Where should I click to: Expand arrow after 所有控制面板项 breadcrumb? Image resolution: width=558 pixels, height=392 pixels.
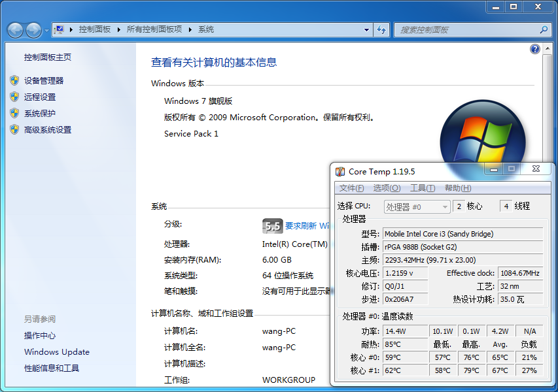pyautogui.click(x=190, y=29)
